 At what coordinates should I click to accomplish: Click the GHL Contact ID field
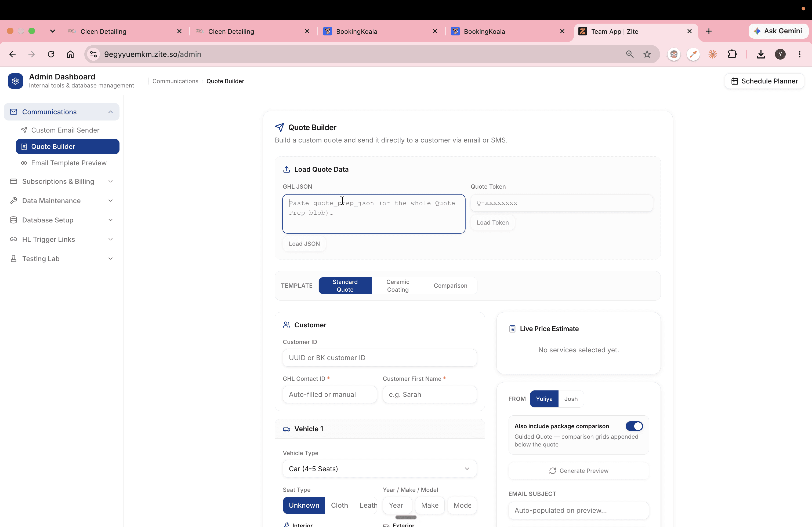click(x=329, y=395)
